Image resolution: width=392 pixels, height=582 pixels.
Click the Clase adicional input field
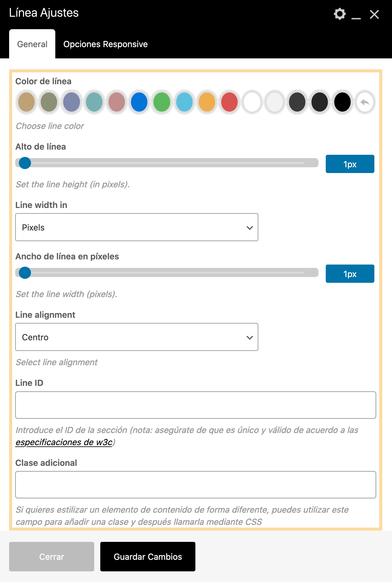tap(196, 485)
